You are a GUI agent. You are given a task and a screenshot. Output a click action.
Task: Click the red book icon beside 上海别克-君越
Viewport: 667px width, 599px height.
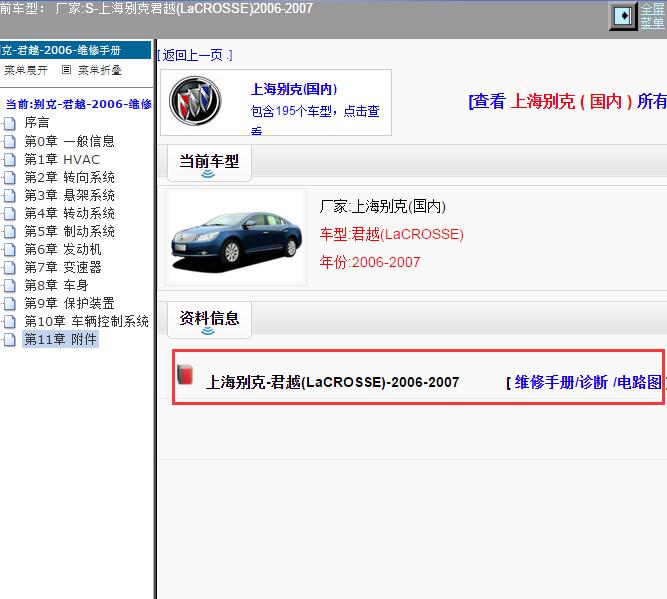pyautogui.click(x=185, y=374)
